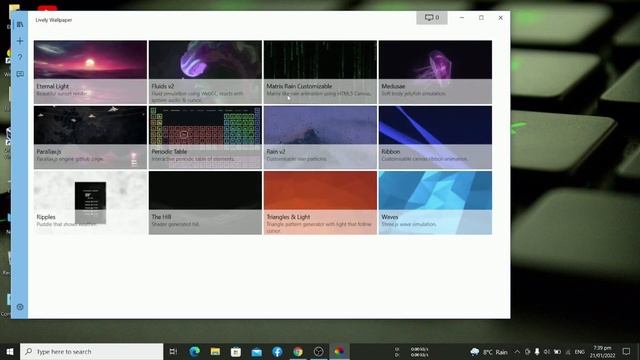Open Settings gear in Lively sidebar
Viewport: 640px width, 360px height.
tap(20, 307)
